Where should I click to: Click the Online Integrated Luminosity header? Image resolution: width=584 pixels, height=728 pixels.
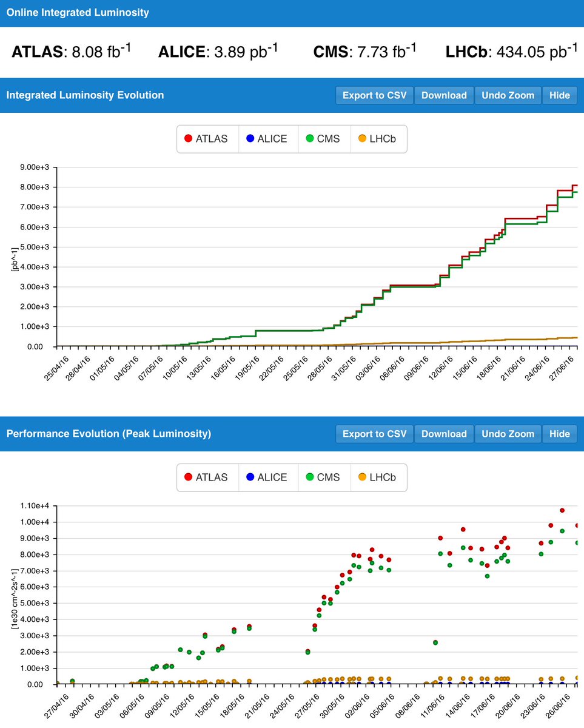pos(78,12)
